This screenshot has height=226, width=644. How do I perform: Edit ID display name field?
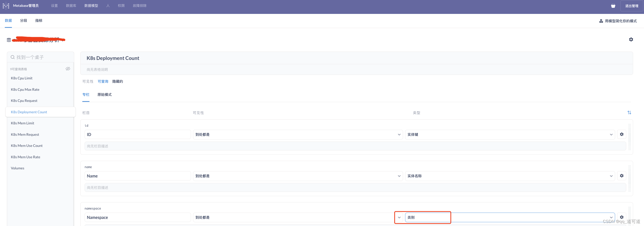pos(138,134)
